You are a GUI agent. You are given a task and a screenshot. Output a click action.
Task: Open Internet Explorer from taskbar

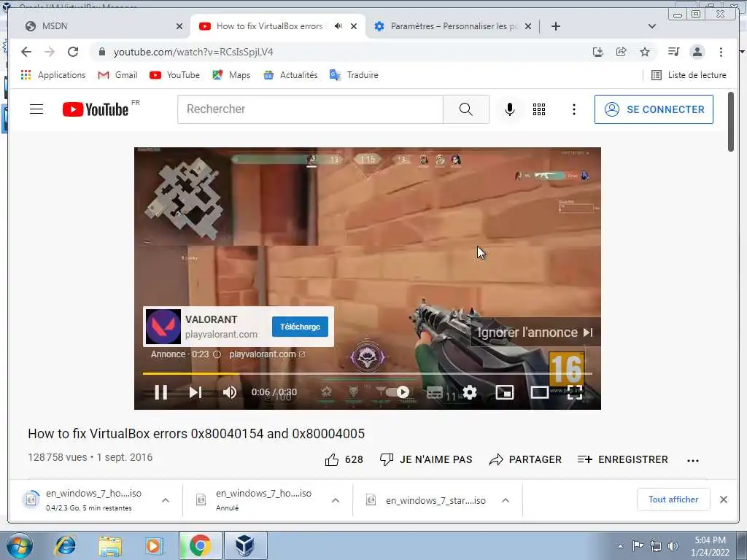pyautogui.click(x=65, y=545)
